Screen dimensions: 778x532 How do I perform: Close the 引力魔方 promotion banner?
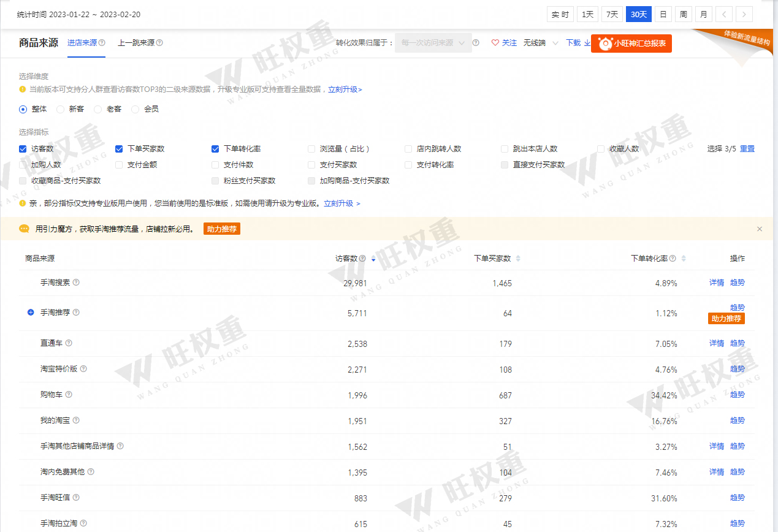tap(760, 229)
